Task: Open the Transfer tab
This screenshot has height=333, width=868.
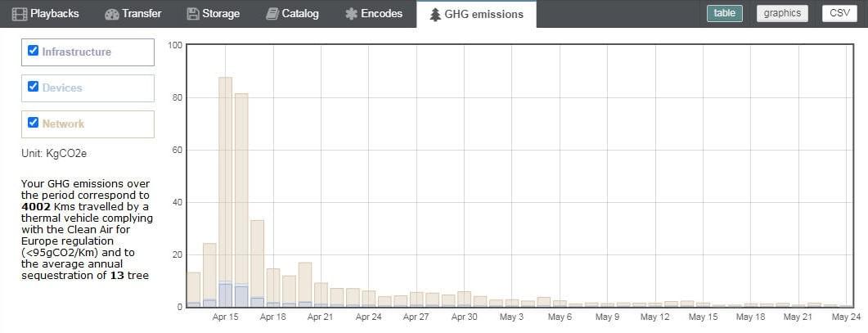Action: tap(133, 14)
